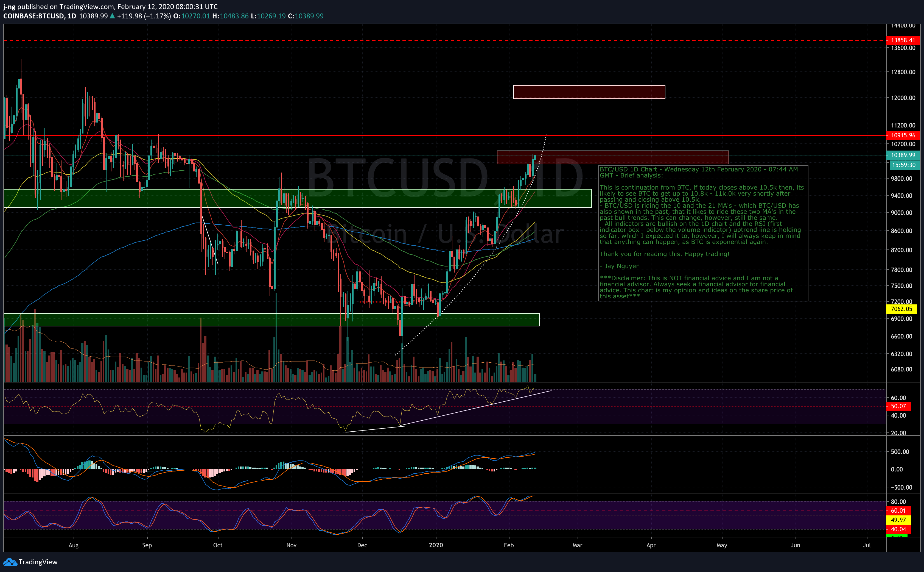Click the TradingView cloud logo icon
This screenshot has height=572, width=924.
pos(10,562)
